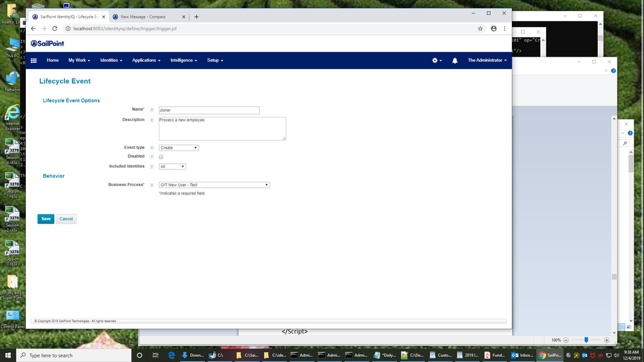The width and height of the screenshot is (644, 362).
Task: Click the SailPoint logo
Action: click(48, 44)
